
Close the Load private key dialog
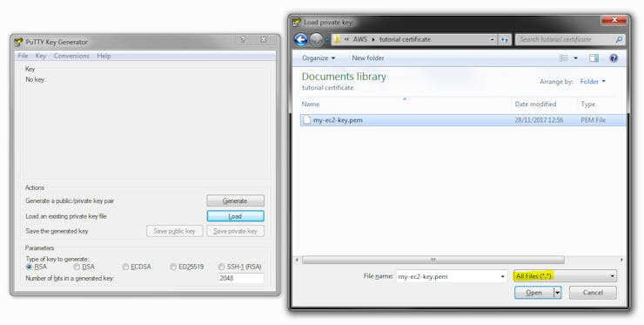coord(614,20)
